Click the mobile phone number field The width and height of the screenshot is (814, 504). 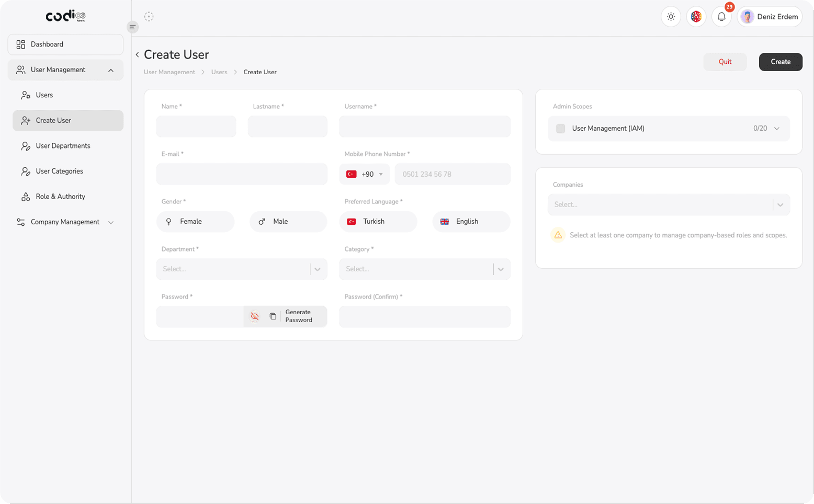(453, 174)
